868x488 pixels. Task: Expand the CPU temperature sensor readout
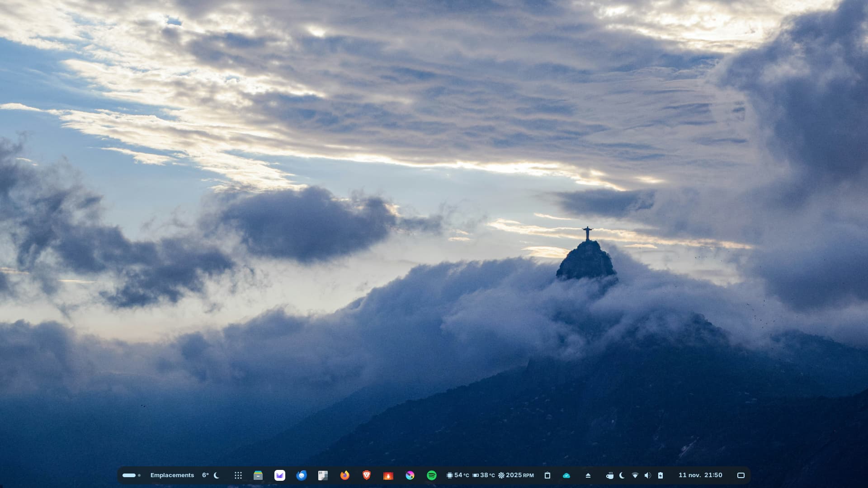(458, 475)
